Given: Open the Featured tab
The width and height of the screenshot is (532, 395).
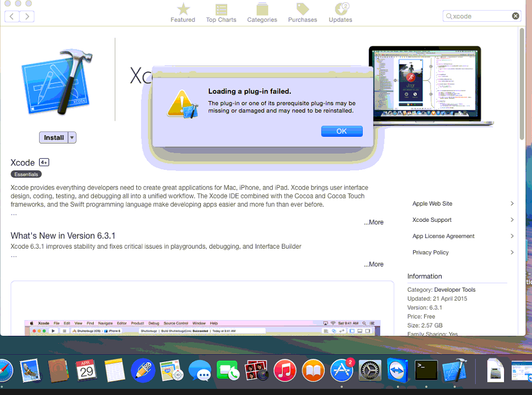Looking at the screenshot, I should tap(183, 13).
